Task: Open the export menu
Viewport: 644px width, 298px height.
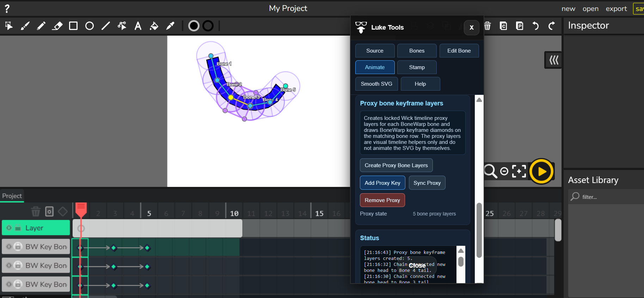Action: click(616, 8)
